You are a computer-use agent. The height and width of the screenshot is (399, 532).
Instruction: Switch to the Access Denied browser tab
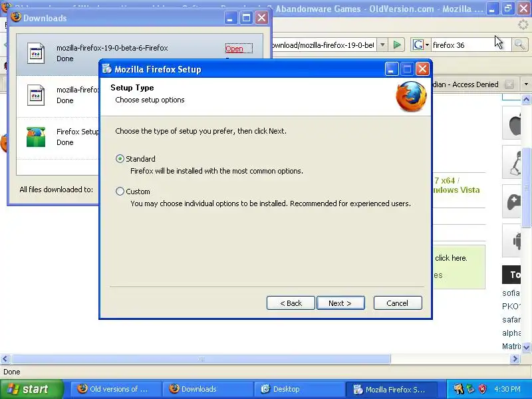(467, 84)
